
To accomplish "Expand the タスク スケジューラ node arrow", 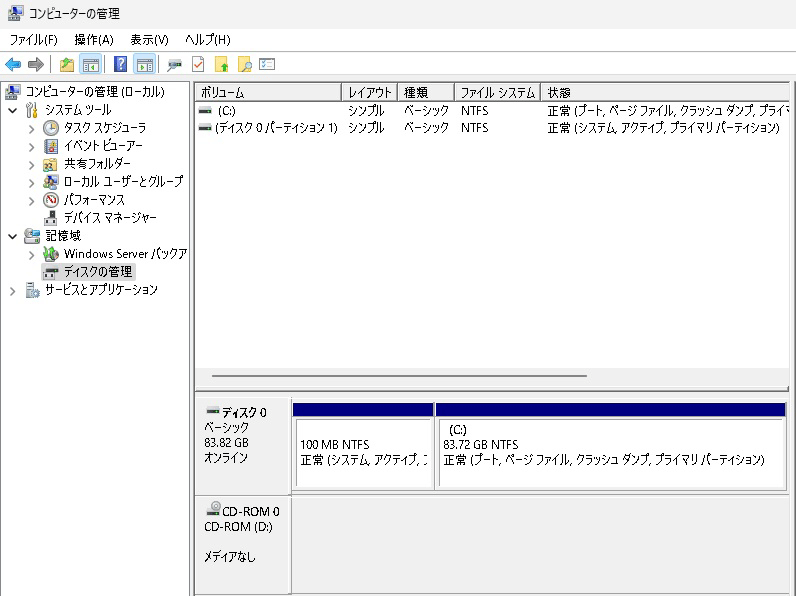I will pos(31,128).
